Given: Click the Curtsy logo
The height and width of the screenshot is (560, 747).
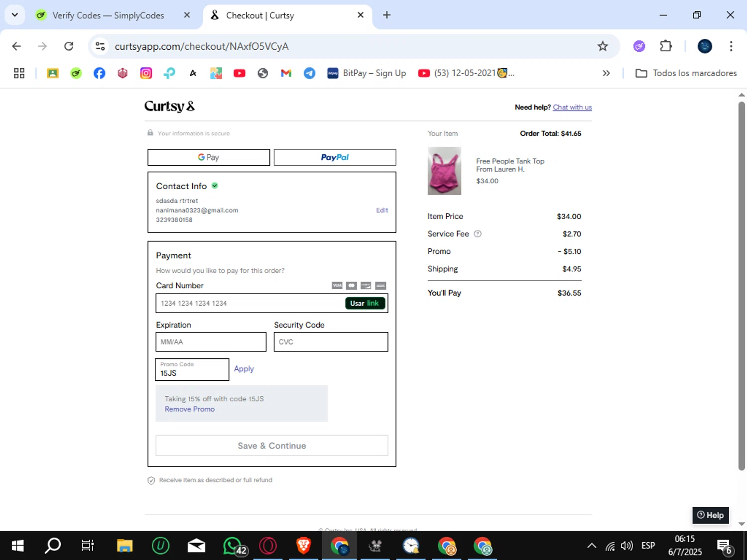Looking at the screenshot, I should point(170,107).
